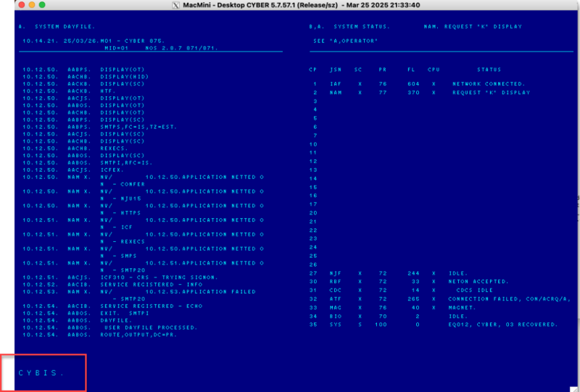Select the IAF job in control point 1
Screen dimensions: 580x392
point(336,84)
